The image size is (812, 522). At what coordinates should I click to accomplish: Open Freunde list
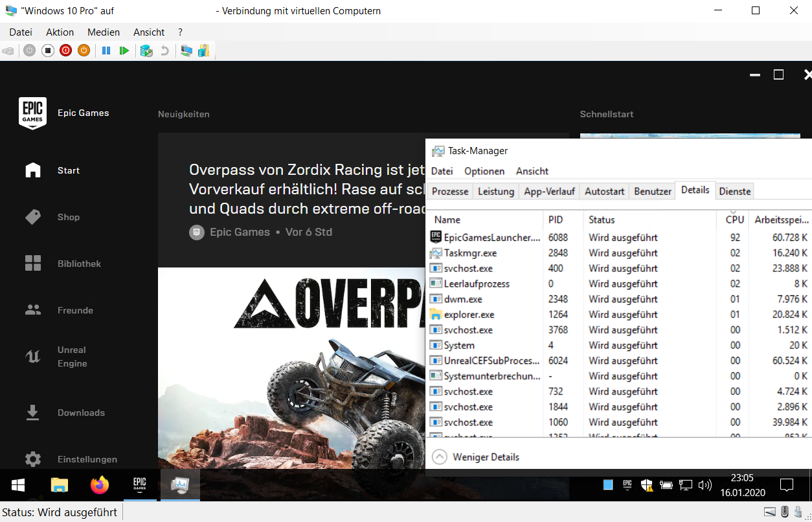[75, 310]
